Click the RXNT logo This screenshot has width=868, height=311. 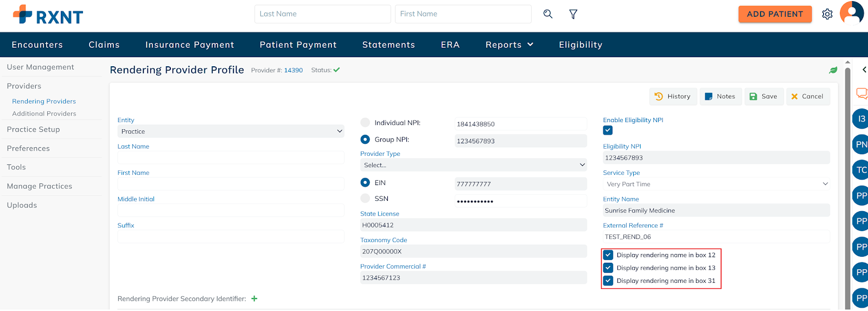click(x=48, y=15)
